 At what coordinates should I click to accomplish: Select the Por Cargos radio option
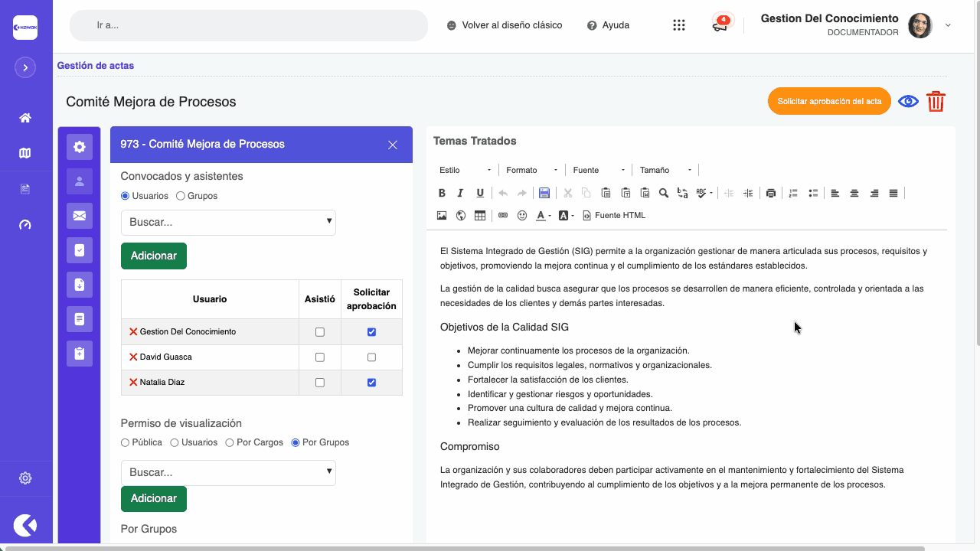click(230, 442)
